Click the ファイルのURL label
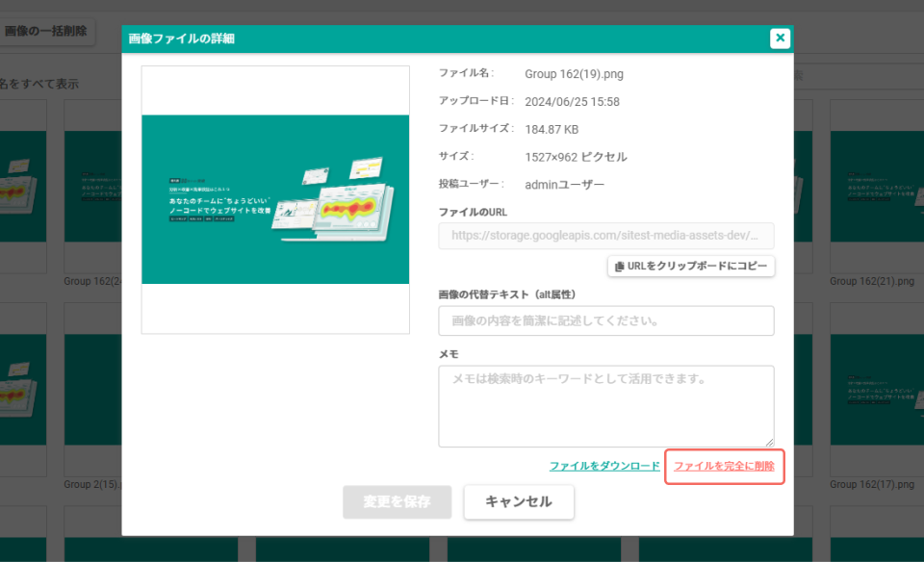924x562 pixels. coord(473,212)
